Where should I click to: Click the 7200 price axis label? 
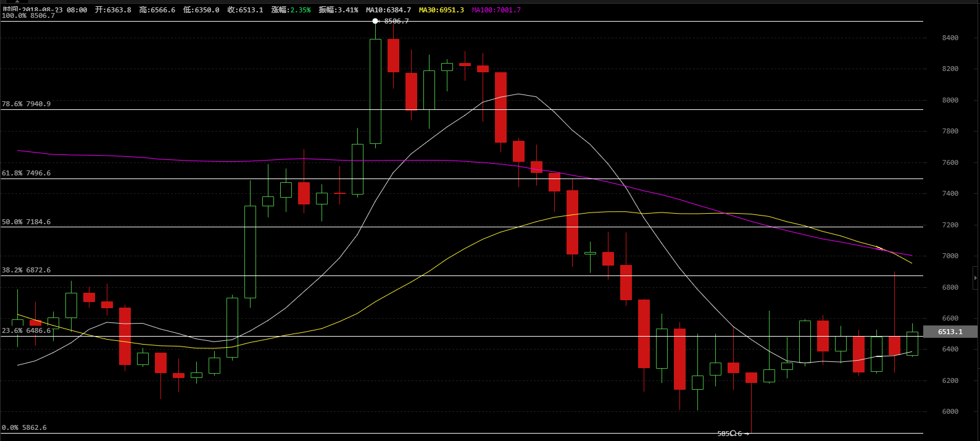pyautogui.click(x=950, y=225)
